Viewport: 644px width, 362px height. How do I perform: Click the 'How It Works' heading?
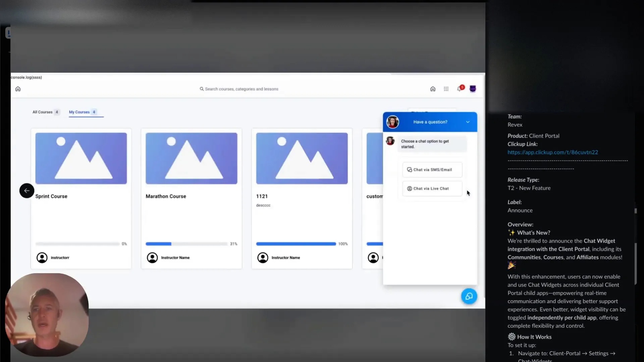pyautogui.click(x=534, y=337)
